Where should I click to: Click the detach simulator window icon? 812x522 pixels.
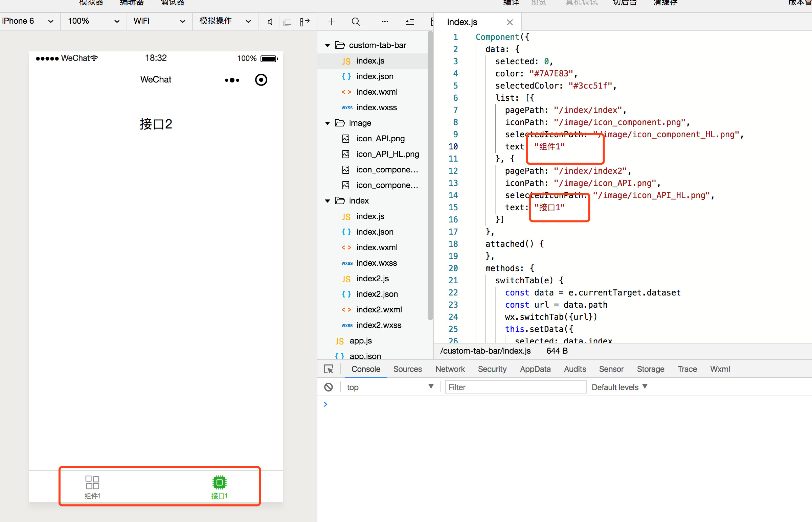tap(287, 22)
